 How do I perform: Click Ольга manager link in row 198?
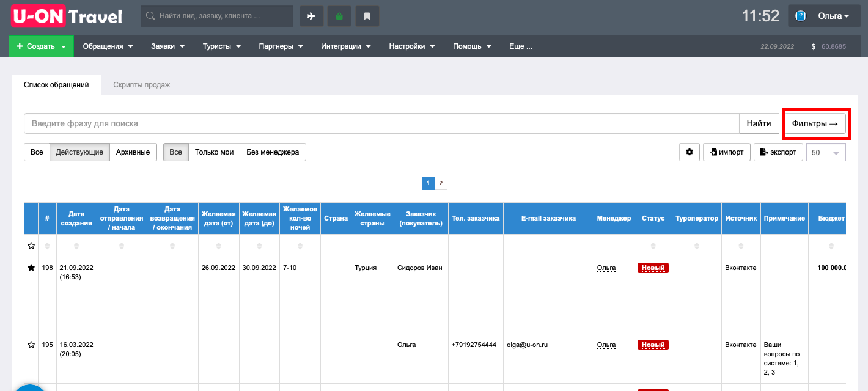[606, 268]
